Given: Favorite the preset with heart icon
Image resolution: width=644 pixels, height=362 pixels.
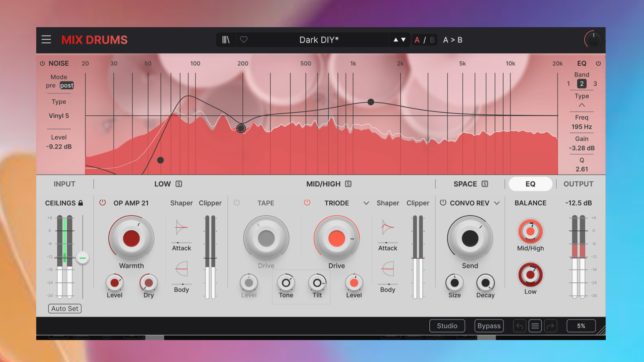Looking at the screenshot, I should 244,40.
